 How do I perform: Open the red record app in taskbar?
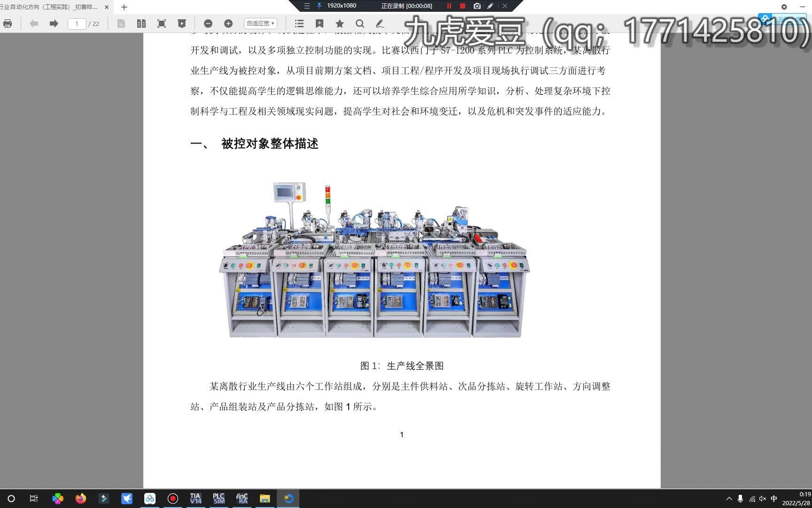[x=173, y=499]
